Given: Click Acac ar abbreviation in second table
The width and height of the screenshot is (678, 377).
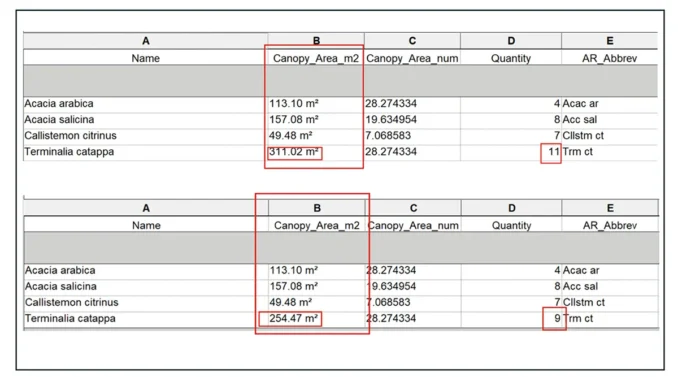Looking at the screenshot, I should coord(581,270).
